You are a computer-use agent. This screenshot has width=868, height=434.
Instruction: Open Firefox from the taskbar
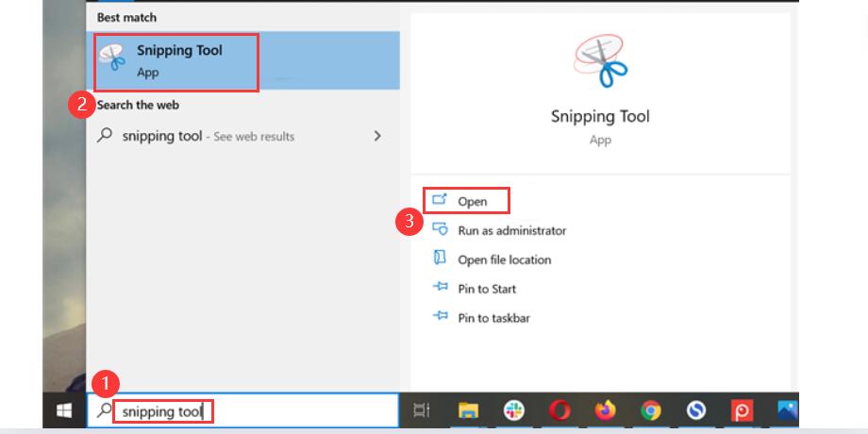tap(606, 410)
